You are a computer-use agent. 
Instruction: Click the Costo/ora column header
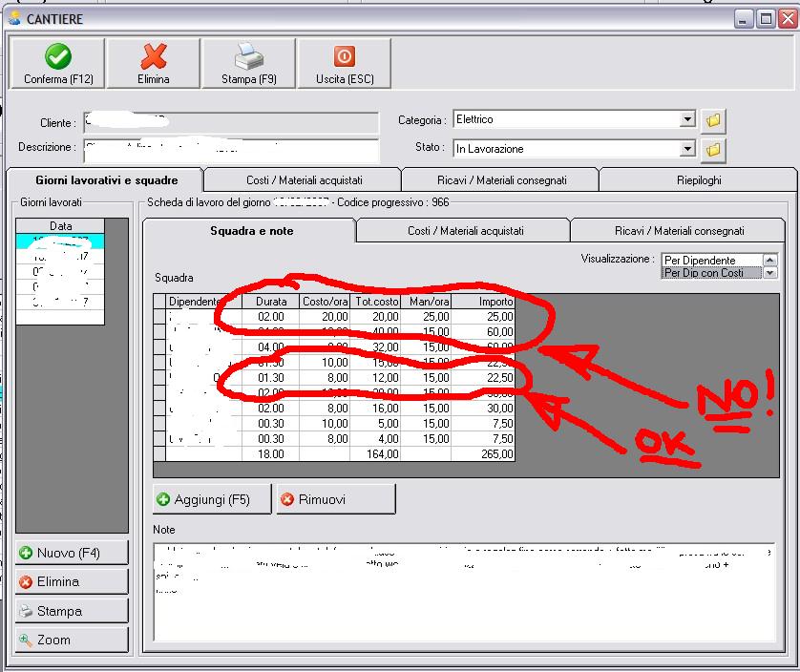coord(325,301)
